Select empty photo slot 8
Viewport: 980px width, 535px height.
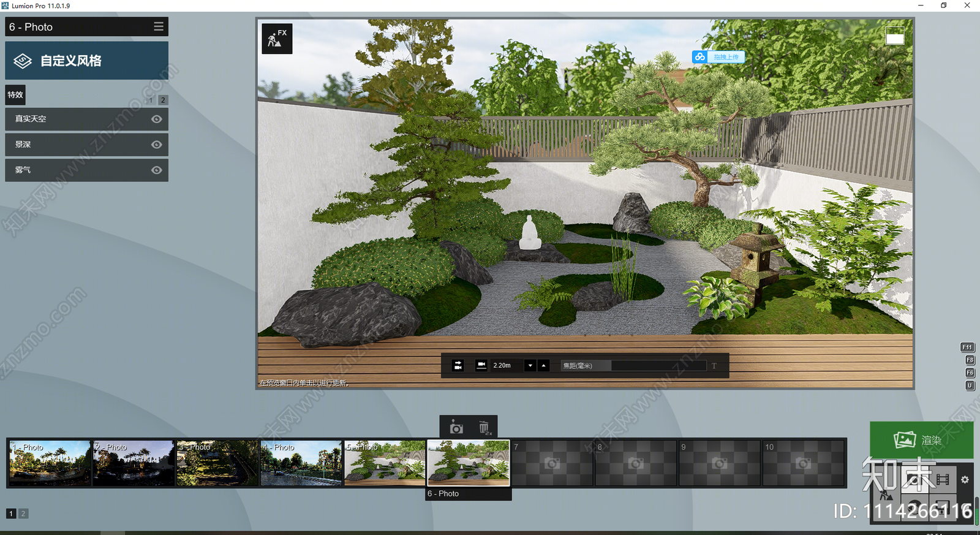[636, 463]
